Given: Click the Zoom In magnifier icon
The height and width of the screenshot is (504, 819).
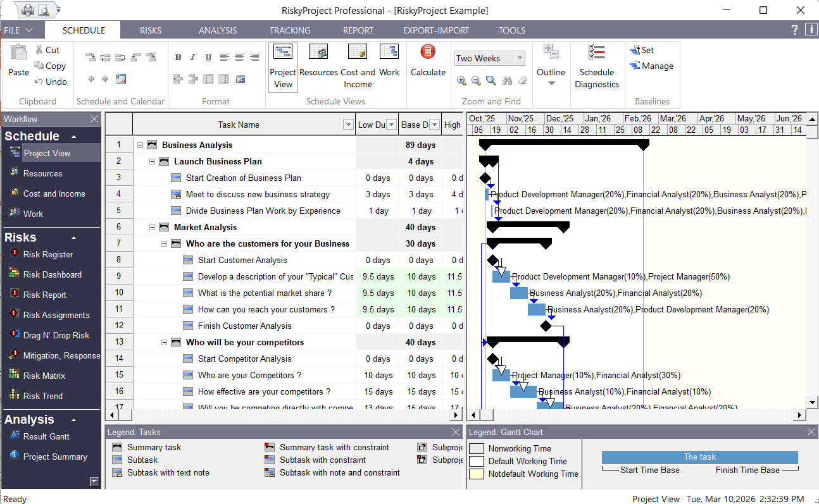Looking at the screenshot, I should (461, 81).
